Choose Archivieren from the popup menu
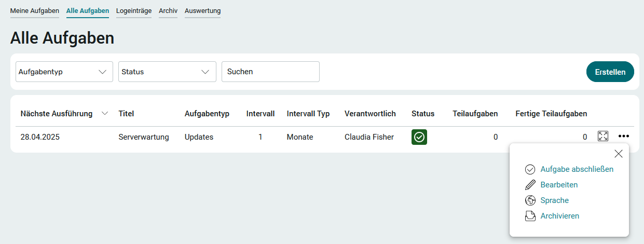The width and height of the screenshot is (644, 244). click(x=560, y=216)
